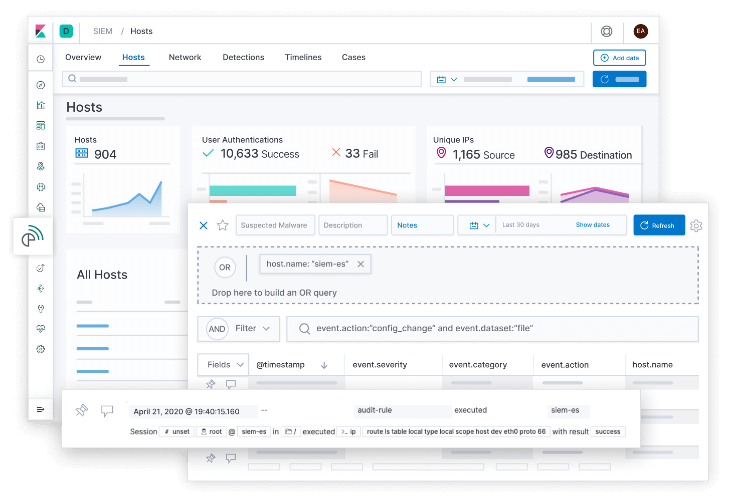Click the timeline Refresh button
Screen dimensions: 732x501
coord(658,226)
